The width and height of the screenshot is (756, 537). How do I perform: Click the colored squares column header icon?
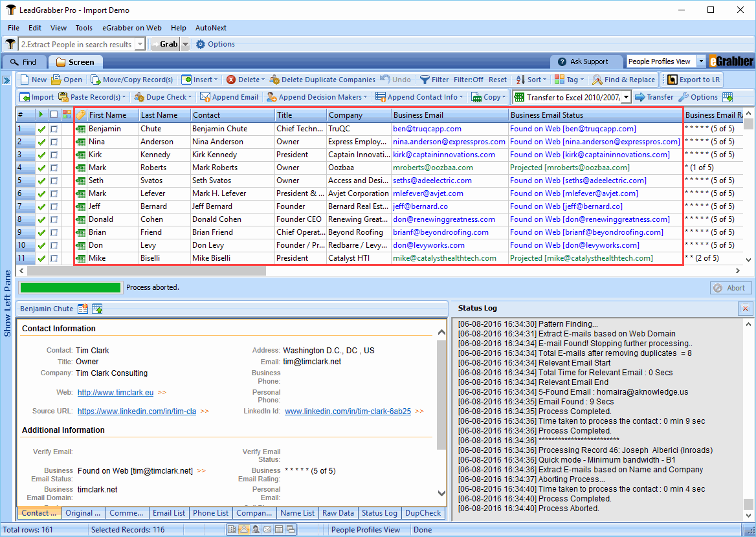tap(67, 115)
